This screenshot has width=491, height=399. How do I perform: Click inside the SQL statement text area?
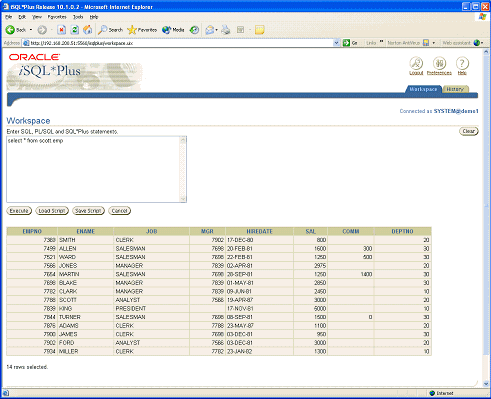[x=93, y=169]
